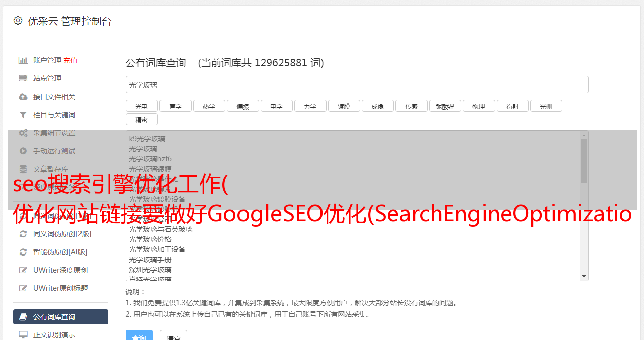Click the refresh icon for 智能伪原创[AI版]

[23, 252]
